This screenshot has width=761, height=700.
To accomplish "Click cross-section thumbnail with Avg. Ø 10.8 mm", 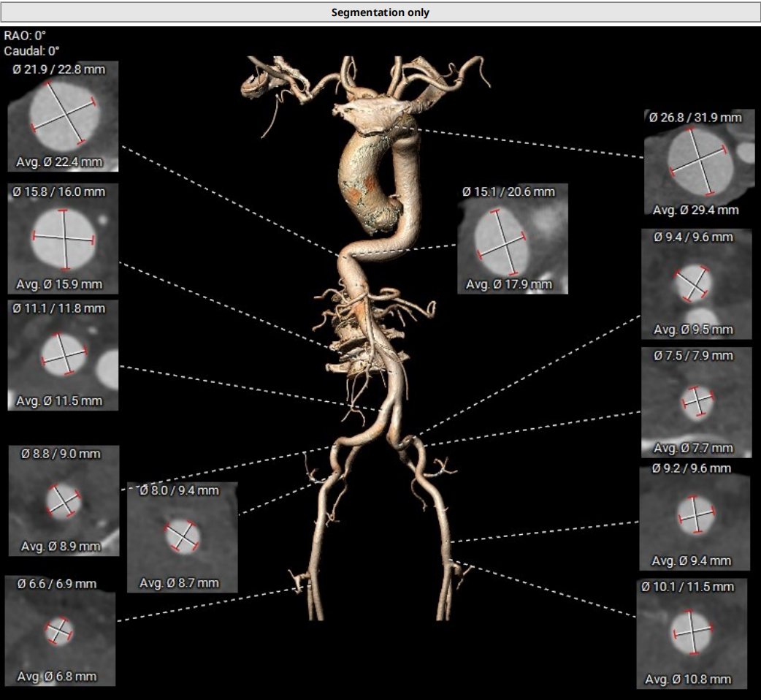I will pyautogui.click(x=691, y=633).
